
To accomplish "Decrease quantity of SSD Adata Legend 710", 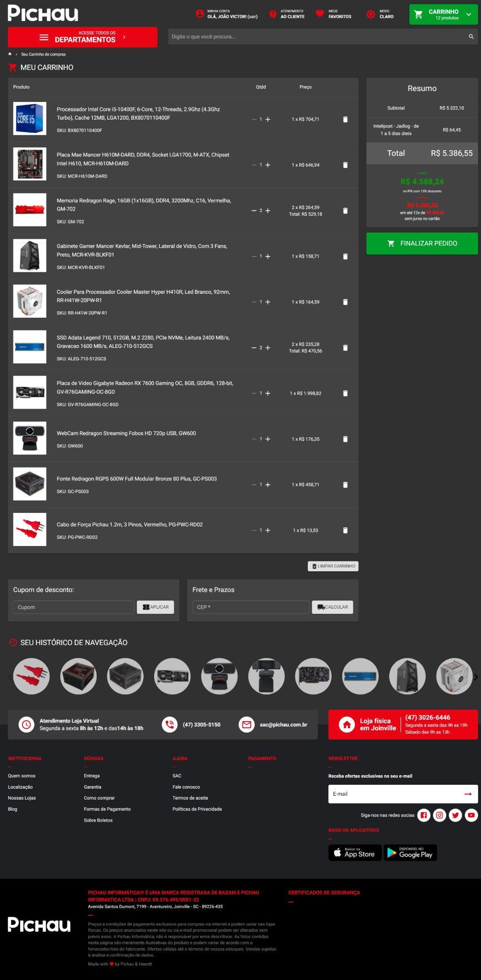I will (254, 348).
